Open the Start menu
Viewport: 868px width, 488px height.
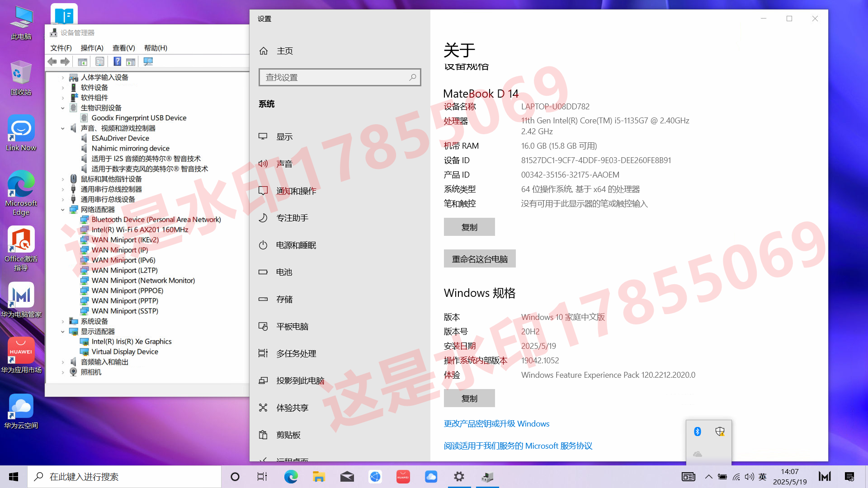point(14,477)
